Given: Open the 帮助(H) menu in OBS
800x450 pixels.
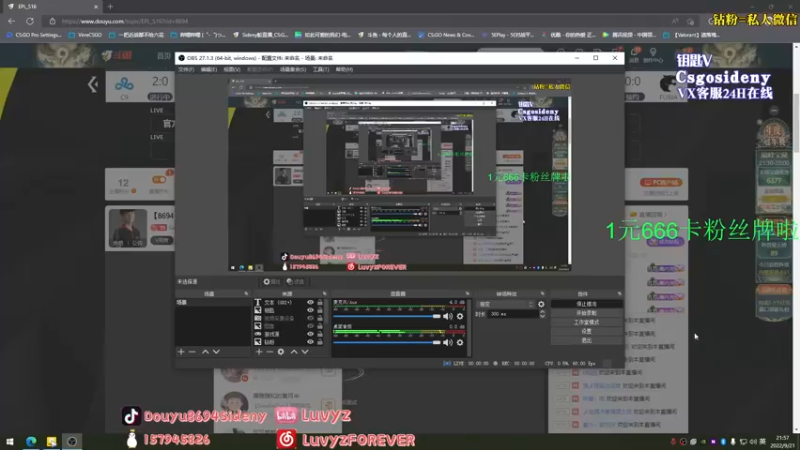Looking at the screenshot, I should click(x=344, y=69).
